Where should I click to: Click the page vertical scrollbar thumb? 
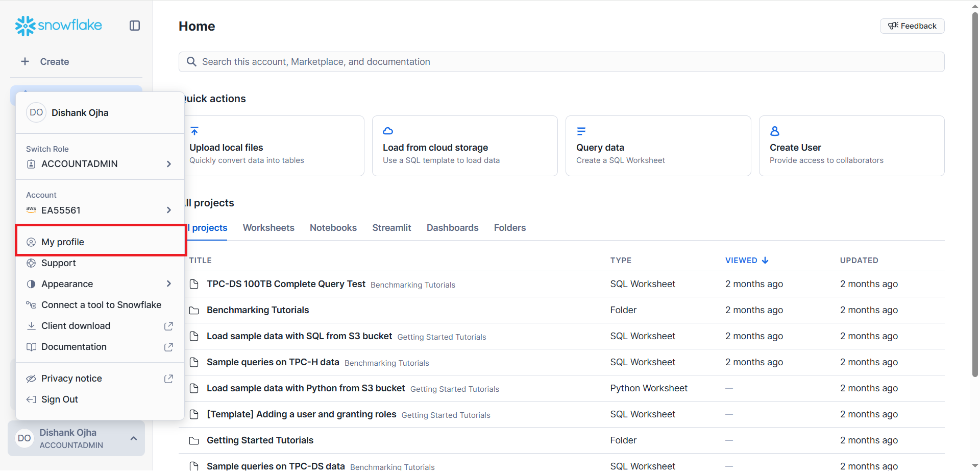975,194
